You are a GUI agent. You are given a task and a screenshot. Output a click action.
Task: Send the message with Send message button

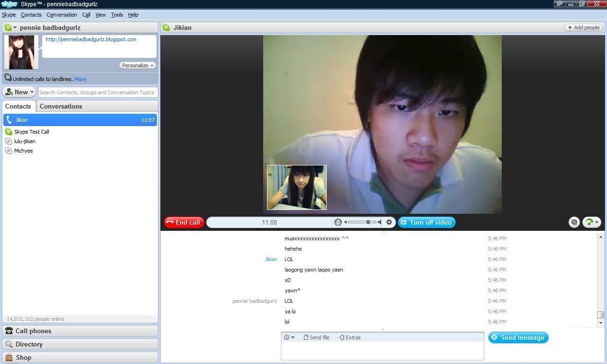click(518, 337)
